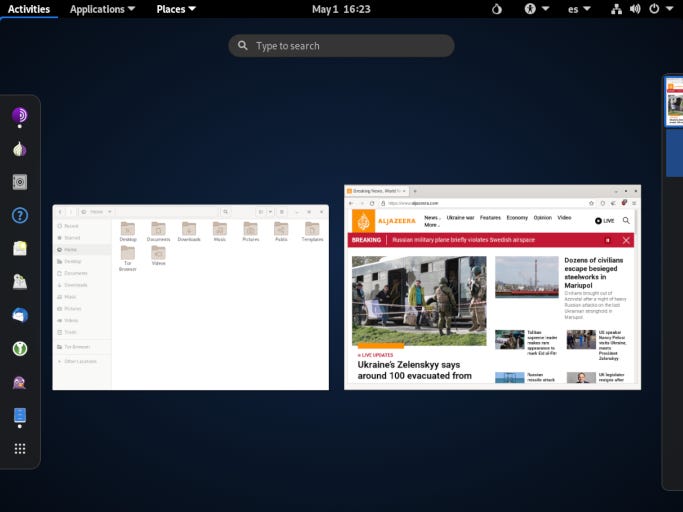
Task: Select Trash in Files sidebar
Action: [x=71, y=332]
